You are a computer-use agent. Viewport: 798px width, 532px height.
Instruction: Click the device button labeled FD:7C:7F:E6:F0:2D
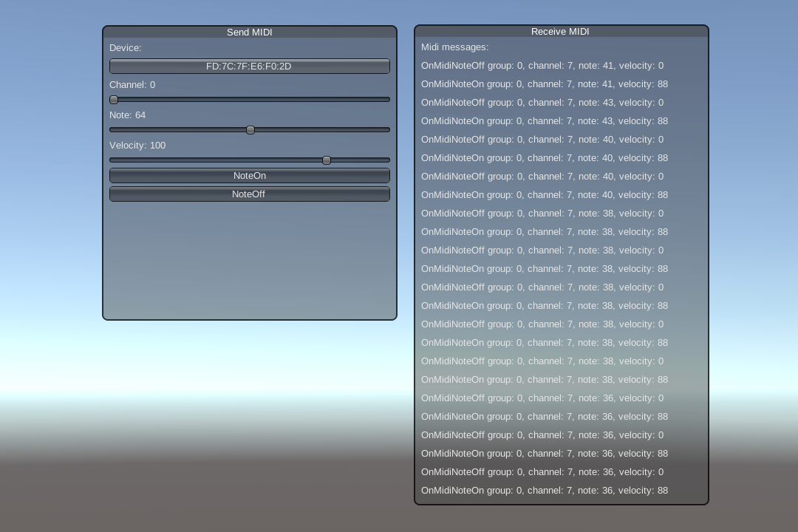click(x=249, y=66)
